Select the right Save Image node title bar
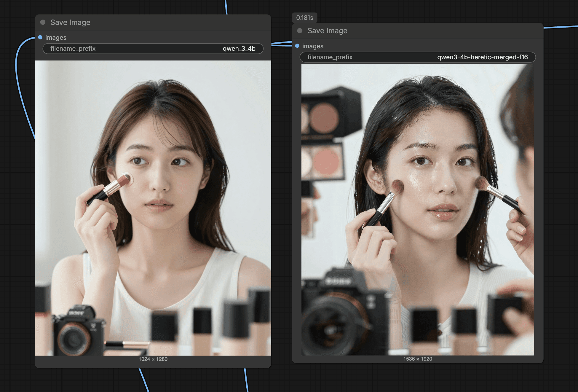This screenshot has height=392, width=578. 430,31
